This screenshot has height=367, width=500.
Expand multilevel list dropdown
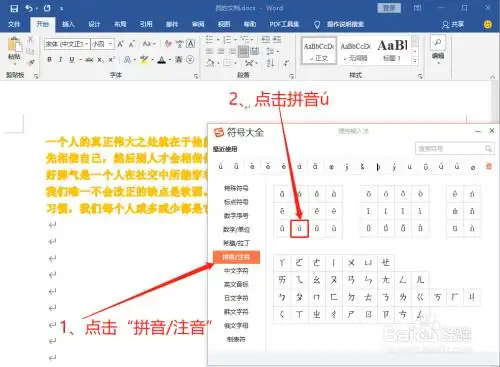[x=253, y=40]
